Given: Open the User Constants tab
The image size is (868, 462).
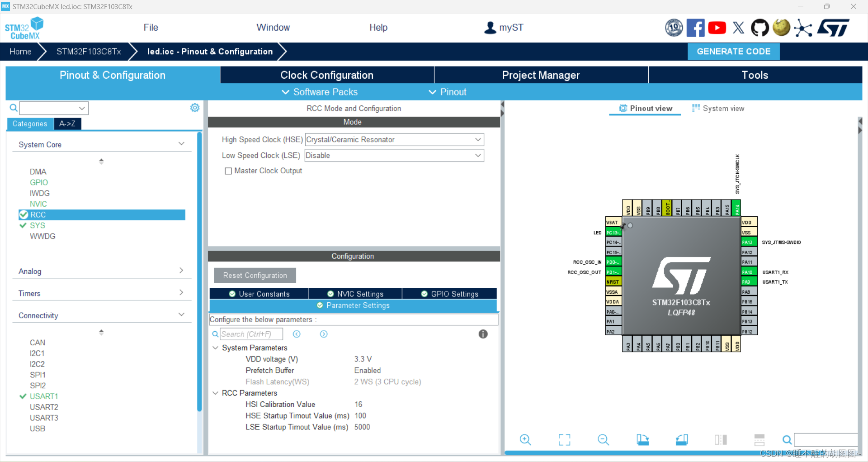Looking at the screenshot, I should tap(259, 294).
